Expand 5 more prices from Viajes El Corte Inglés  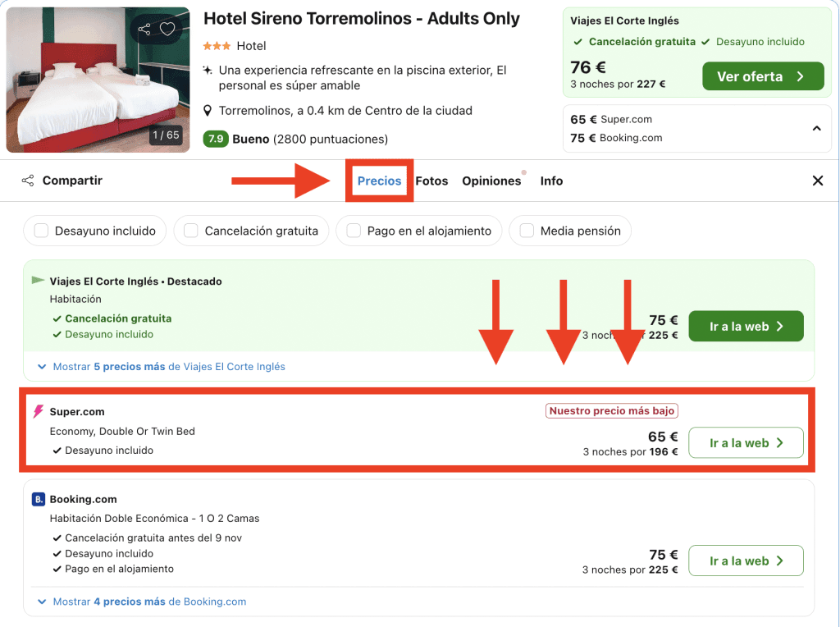tap(168, 367)
